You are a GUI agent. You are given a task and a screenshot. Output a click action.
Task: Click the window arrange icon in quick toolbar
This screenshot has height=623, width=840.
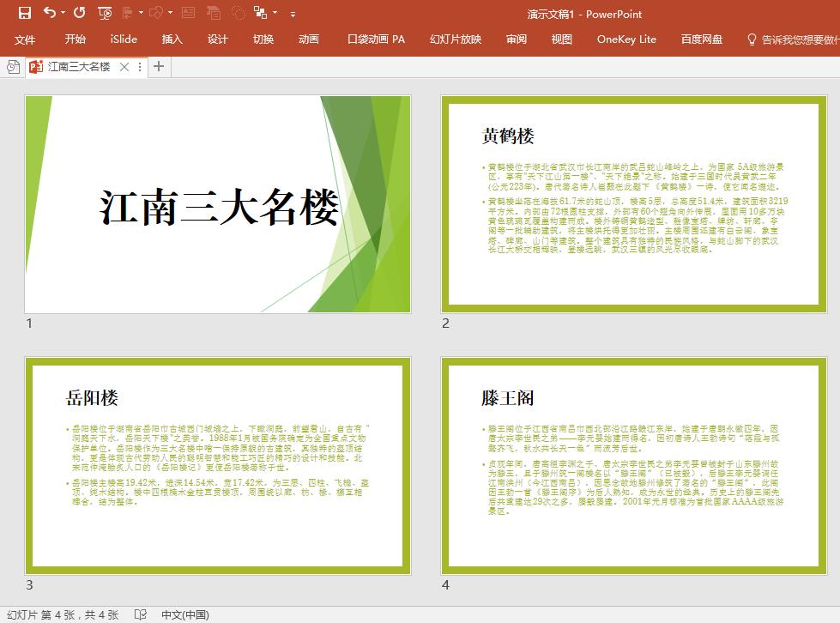point(260,12)
